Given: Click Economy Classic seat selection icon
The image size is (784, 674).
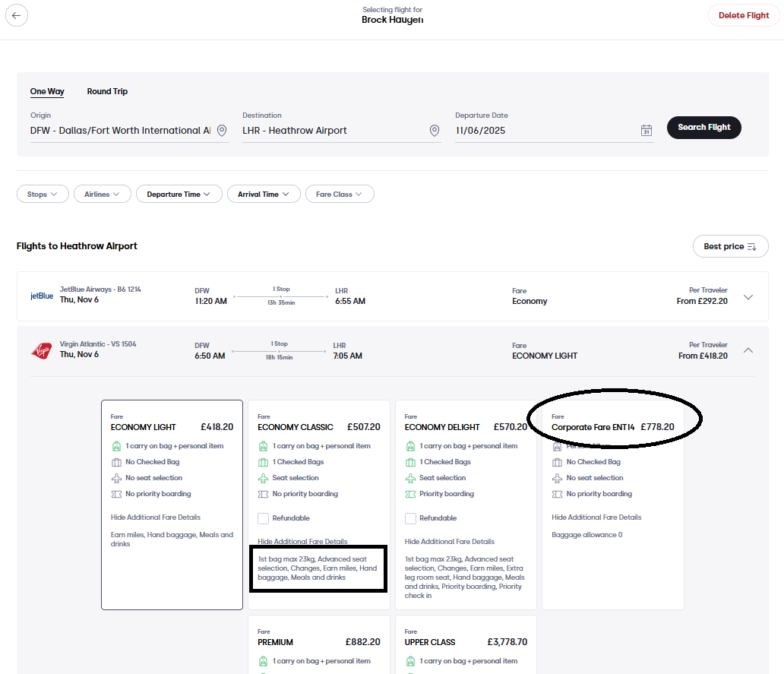Looking at the screenshot, I should (x=263, y=478).
